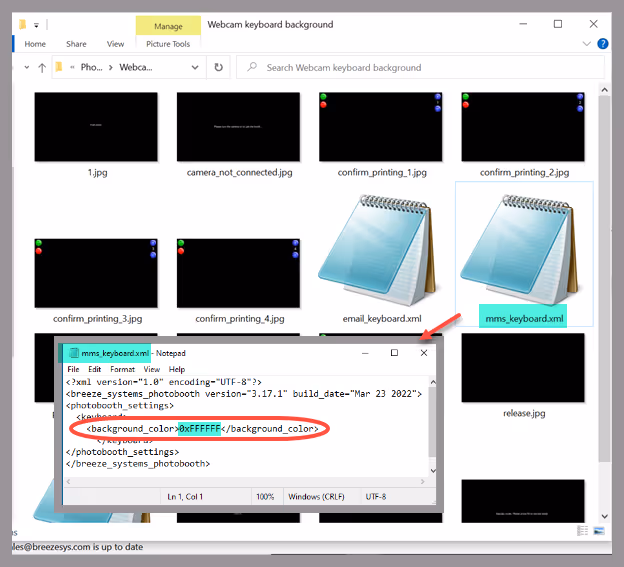Click UTF-8 encoding status entry
The image size is (624, 567).
tap(376, 497)
